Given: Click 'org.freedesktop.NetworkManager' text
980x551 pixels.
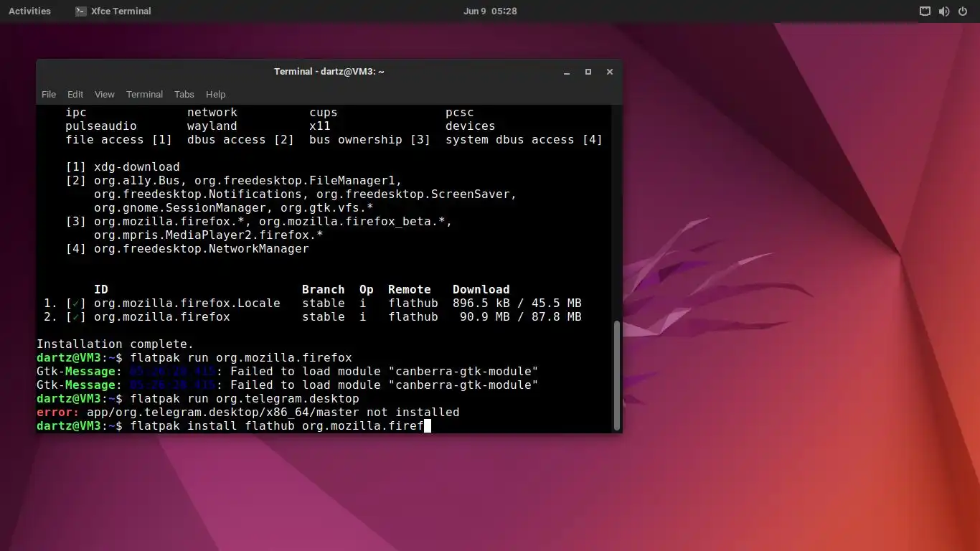Looking at the screenshot, I should tap(202, 249).
